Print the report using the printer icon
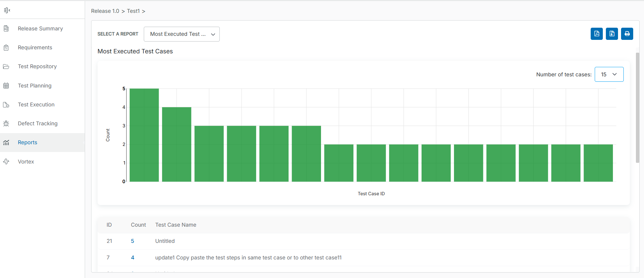Image resolution: width=644 pixels, height=278 pixels. (x=627, y=34)
